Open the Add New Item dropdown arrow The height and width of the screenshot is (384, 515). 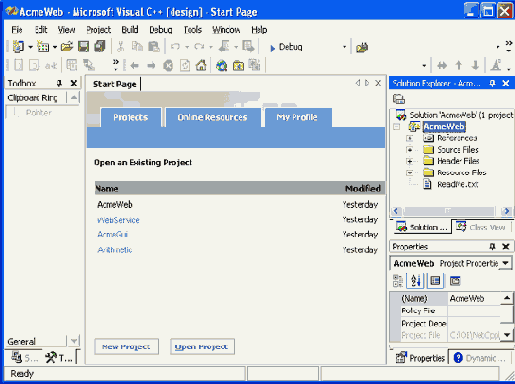tap(55, 47)
